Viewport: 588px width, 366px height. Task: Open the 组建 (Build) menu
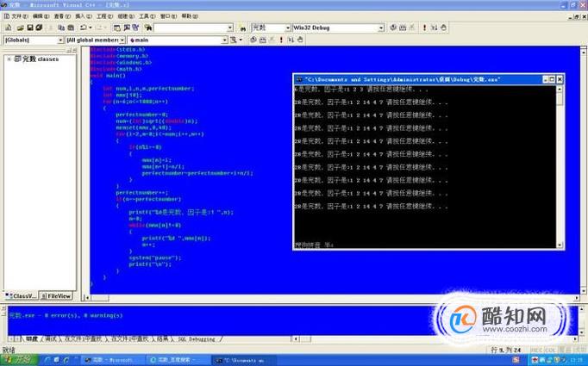pyautogui.click(x=126, y=16)
